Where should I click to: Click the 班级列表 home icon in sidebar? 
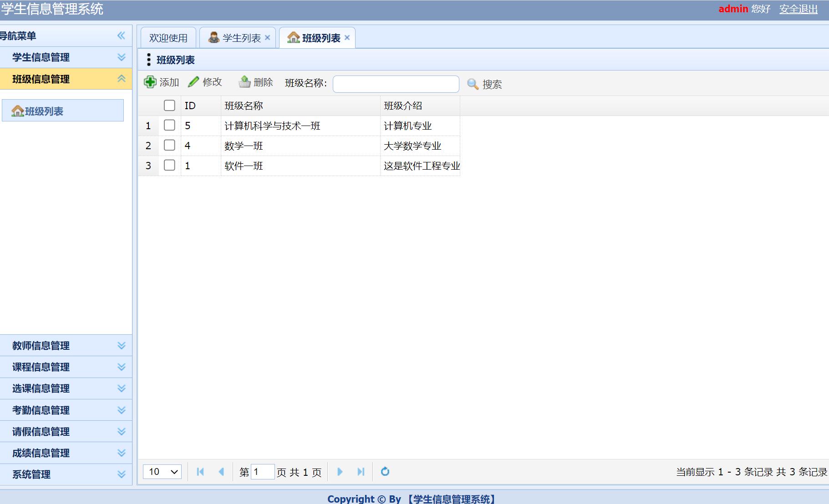pos(17,110)
